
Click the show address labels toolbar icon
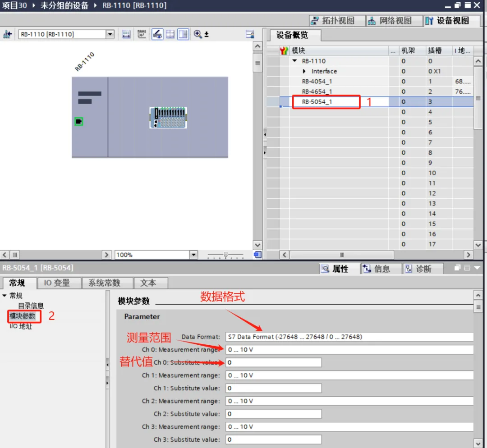click(x=126, y=34)
